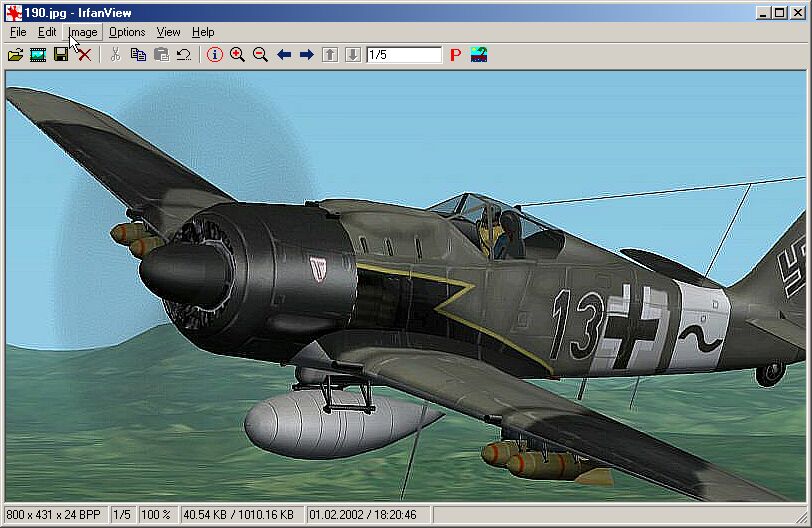Copy image with the copy icon
This screenshot has height=528, width=812.
tap(138, 54)
